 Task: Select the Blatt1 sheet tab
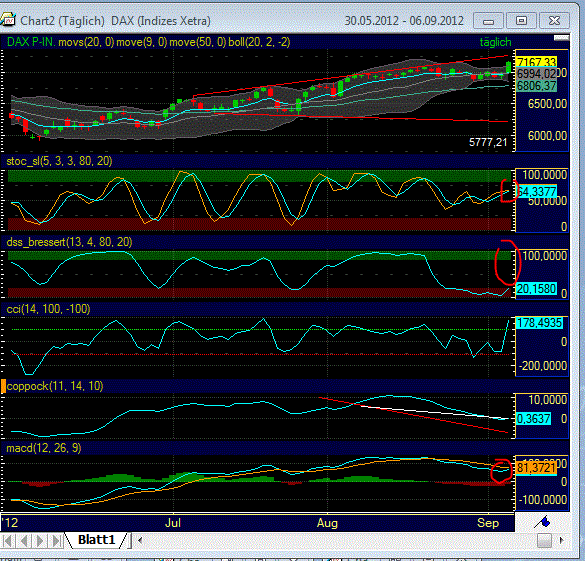[96, 540]
